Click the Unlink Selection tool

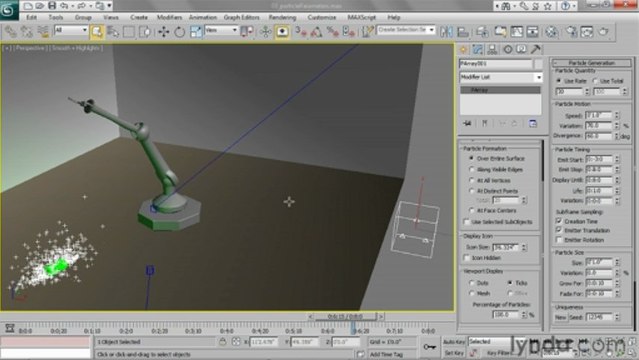(x=26, y=31)
